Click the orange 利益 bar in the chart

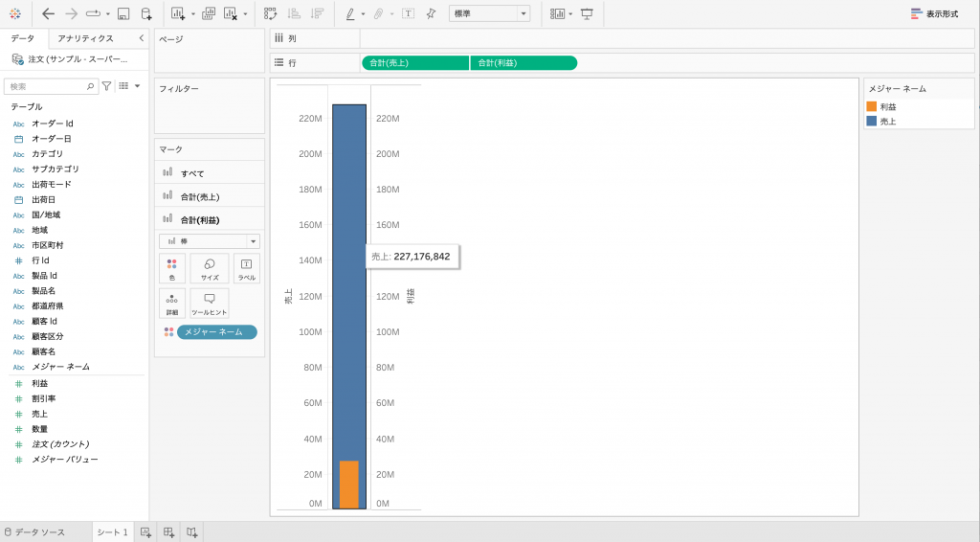tap(348, 485)
